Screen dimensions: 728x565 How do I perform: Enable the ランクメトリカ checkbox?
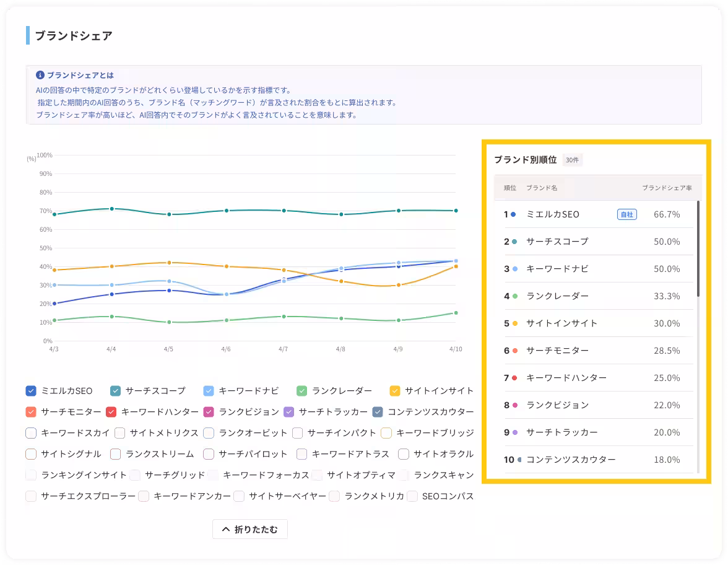point(334,496)
